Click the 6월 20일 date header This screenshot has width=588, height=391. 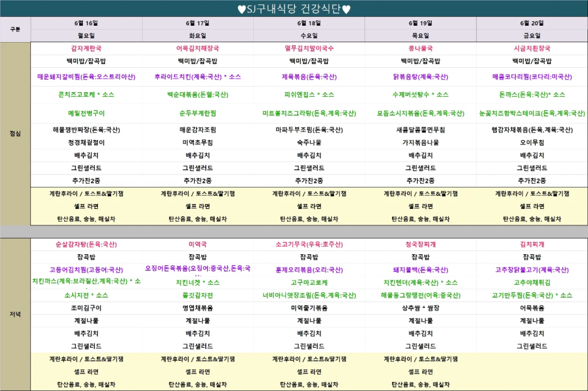[x=531, y=23]
